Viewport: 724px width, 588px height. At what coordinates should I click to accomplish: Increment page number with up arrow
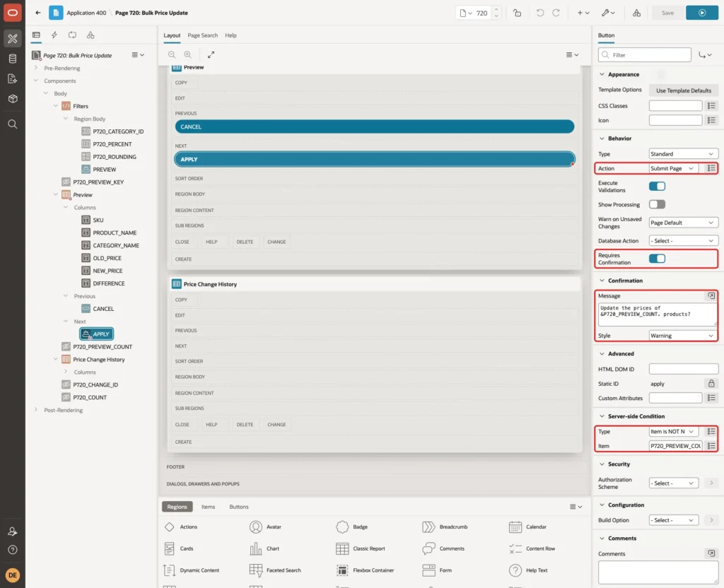(x=496, y=10)
